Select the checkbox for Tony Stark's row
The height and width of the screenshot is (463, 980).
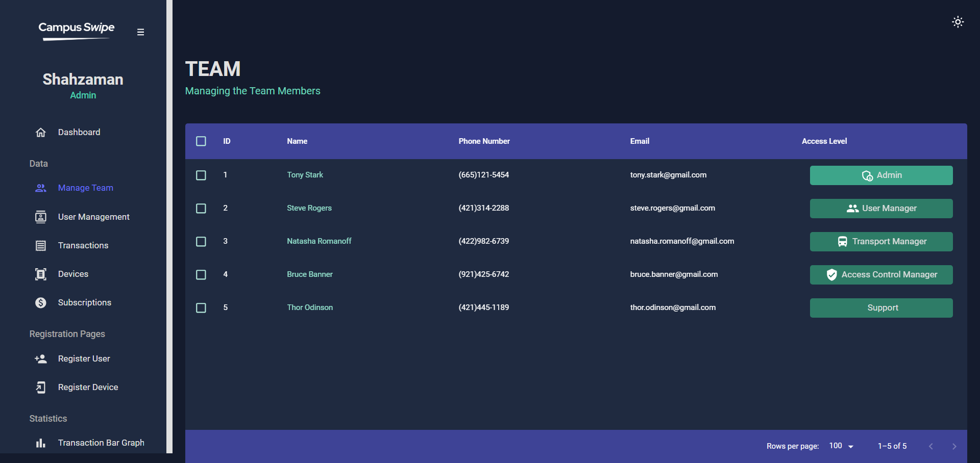click(201, 175)
